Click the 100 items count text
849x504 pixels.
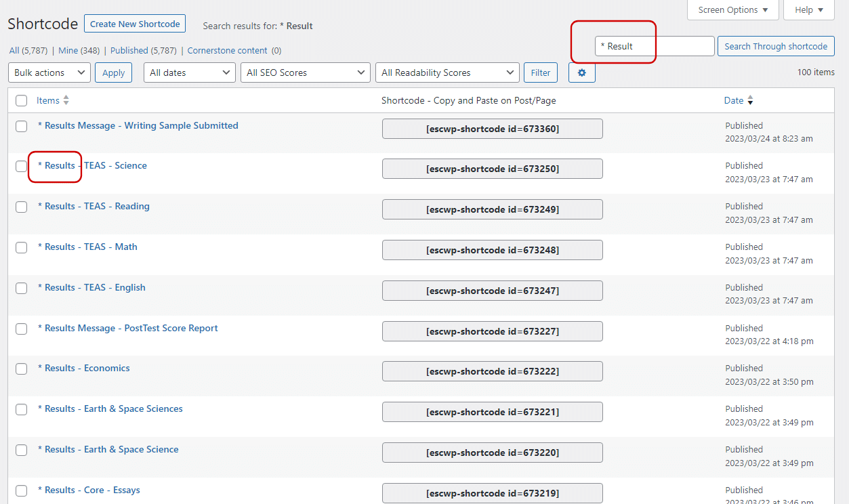coord(816,72)
